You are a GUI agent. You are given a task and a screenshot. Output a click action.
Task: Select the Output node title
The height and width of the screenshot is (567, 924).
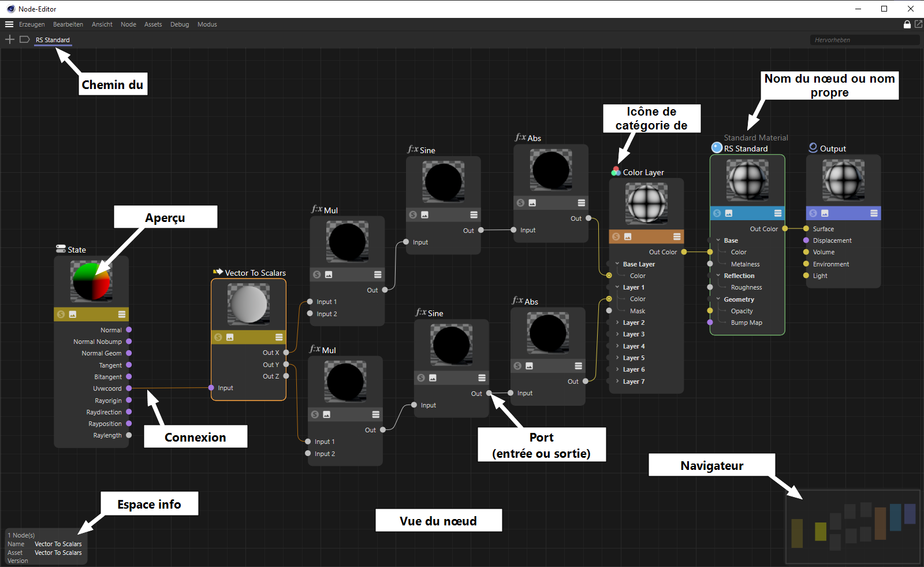point(833,149)
